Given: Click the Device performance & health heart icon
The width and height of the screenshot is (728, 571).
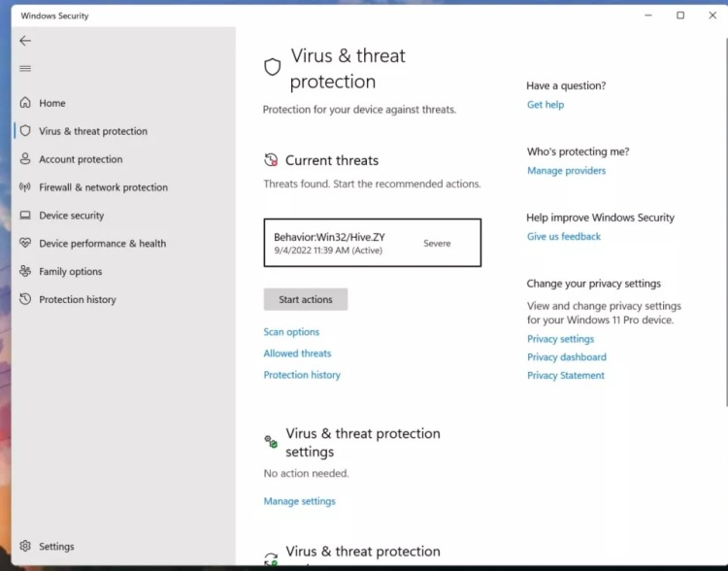Looking at the screenshot, I should pos(25,244).
